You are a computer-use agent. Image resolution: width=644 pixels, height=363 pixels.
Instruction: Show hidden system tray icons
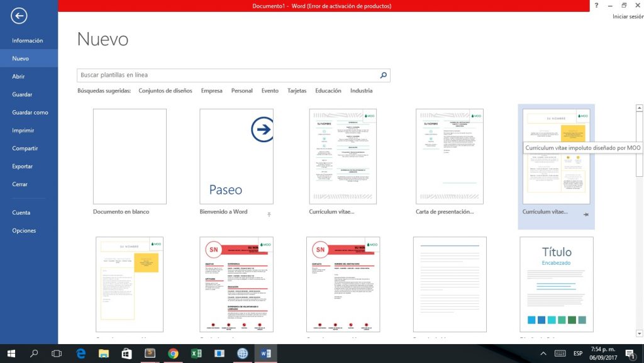click(543, 354)
